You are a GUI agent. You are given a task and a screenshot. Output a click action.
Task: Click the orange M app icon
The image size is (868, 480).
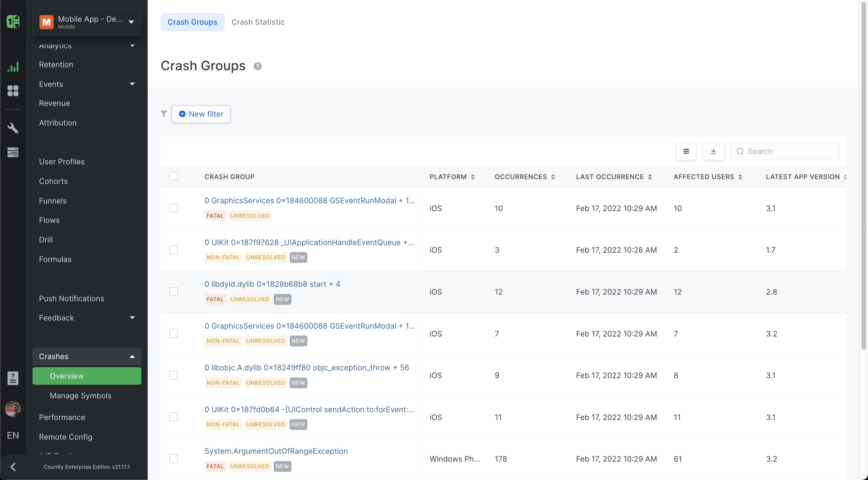click(46, 22)
